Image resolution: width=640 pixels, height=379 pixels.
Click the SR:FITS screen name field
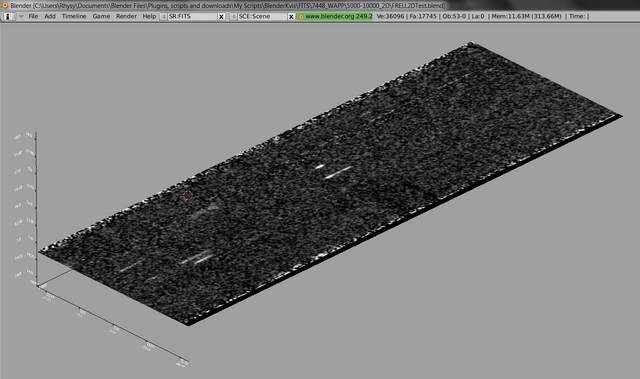192,16
